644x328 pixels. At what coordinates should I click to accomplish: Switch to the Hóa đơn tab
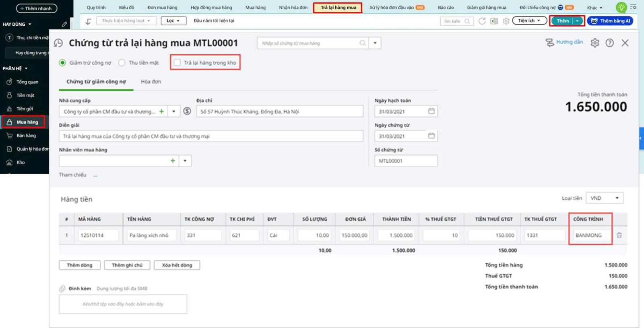click(x=151, y=82)
